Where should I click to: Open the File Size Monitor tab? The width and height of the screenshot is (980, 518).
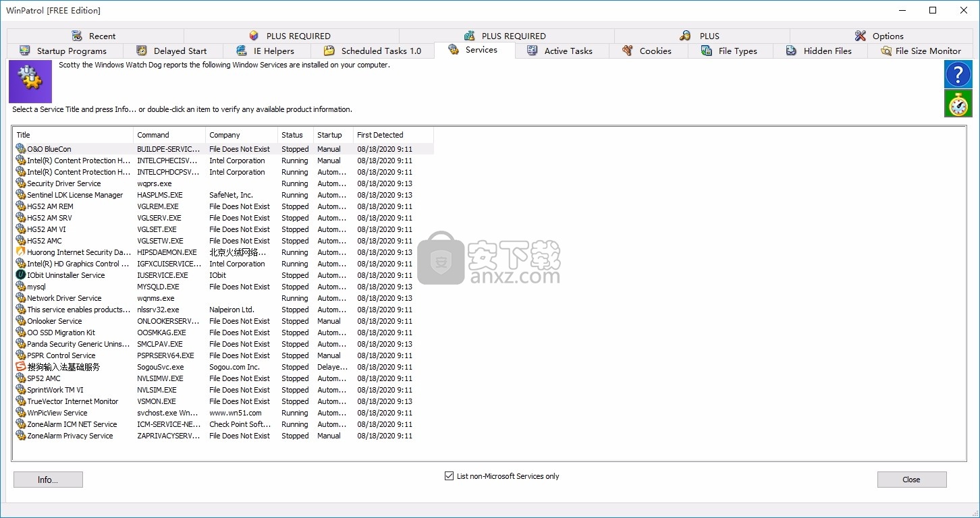921,51
